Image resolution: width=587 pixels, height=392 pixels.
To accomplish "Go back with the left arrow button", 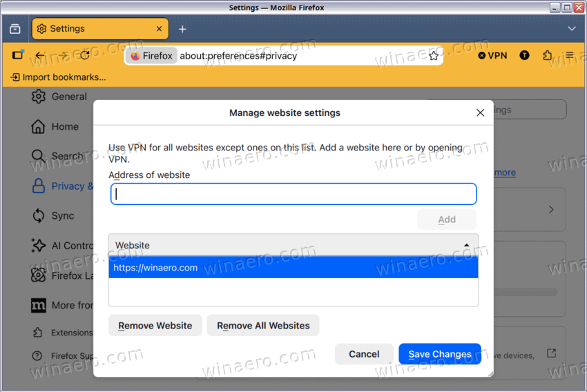I will click(x=39, y=55).
